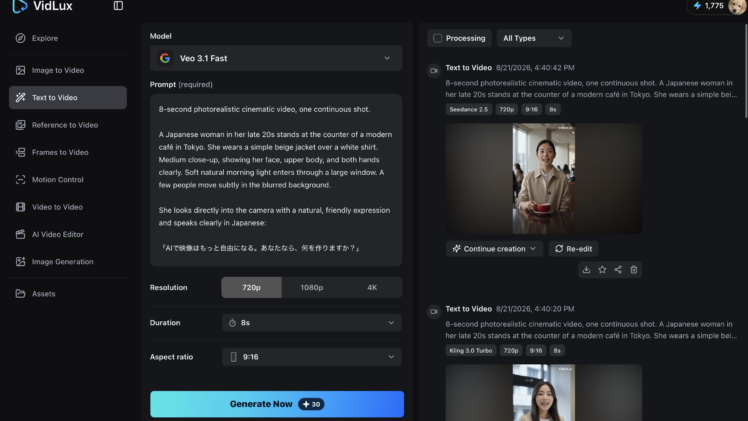Click inside the Prompt text area
Image resolution: width=748 pixels, height=421 pixels.
[x=276, y=180]
